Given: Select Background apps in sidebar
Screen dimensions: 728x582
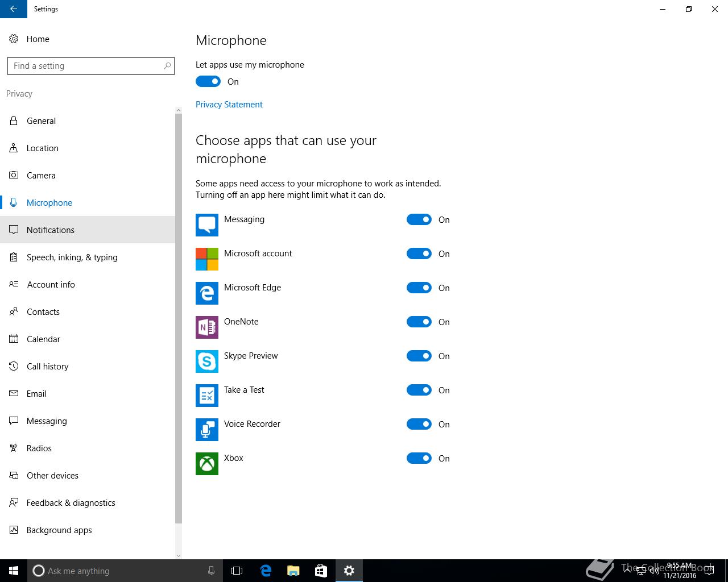Looking at the screenshot, I should pos(88,530).
